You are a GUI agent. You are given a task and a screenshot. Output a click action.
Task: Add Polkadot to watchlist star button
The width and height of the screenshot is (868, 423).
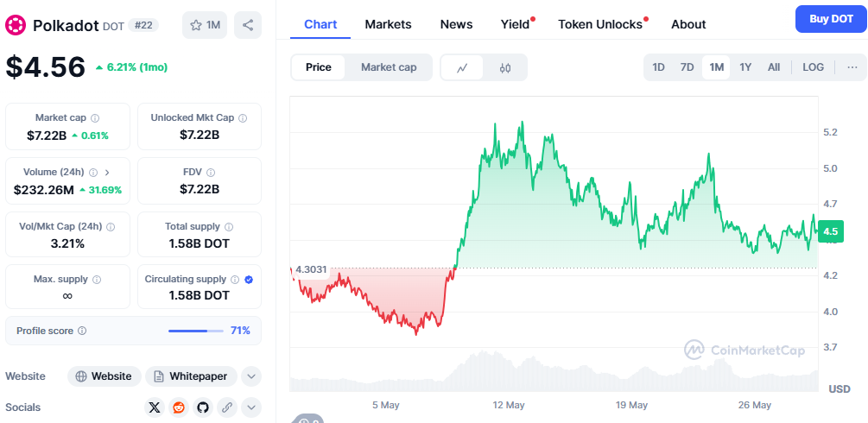tap(205, 25)
